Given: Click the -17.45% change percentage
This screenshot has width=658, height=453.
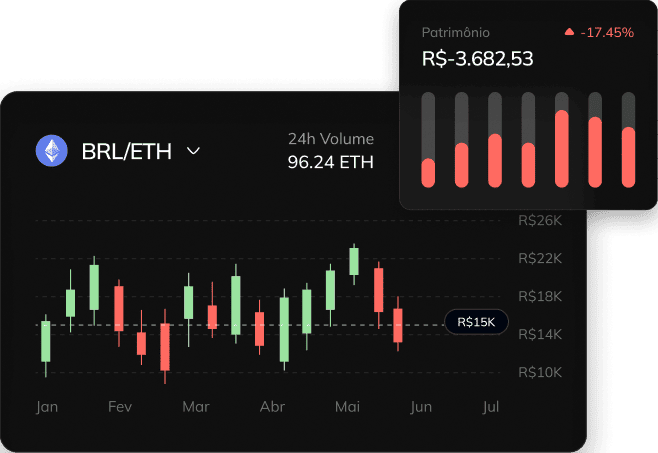Looking at the screenshot, I should (609, 33).
